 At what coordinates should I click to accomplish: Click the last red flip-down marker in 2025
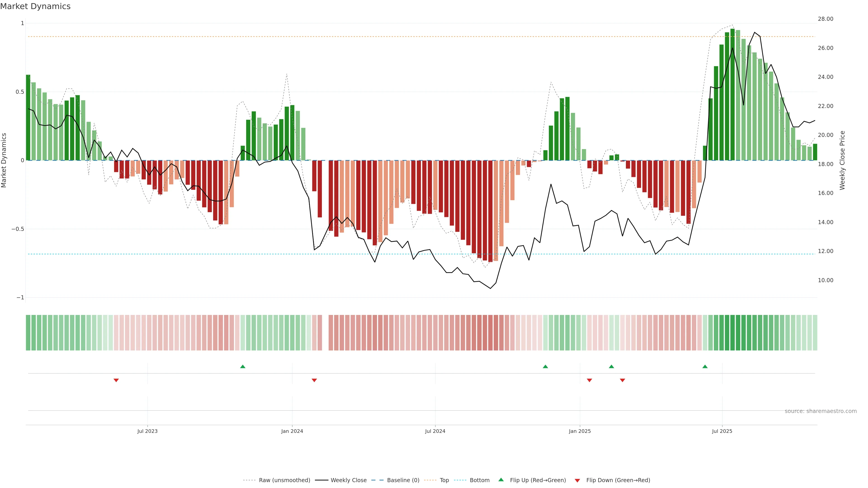point(622,380)
